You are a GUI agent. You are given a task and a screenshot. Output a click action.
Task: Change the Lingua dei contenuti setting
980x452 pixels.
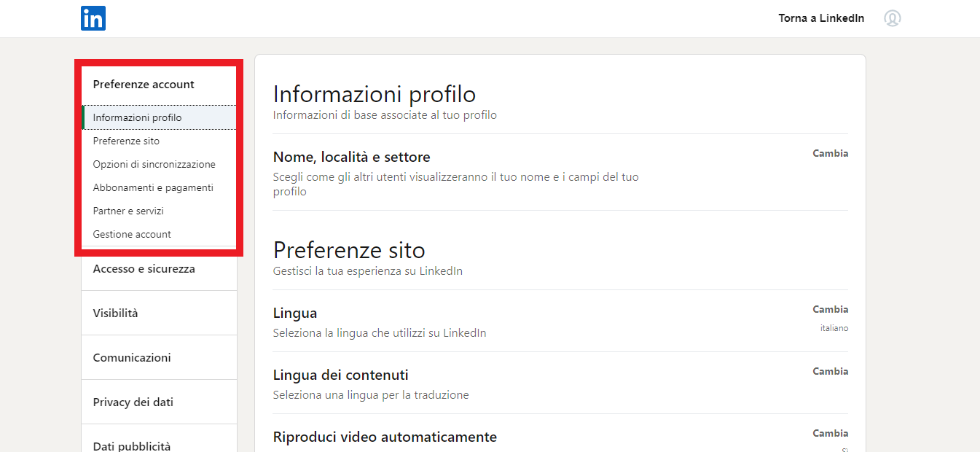coord(830,371)
